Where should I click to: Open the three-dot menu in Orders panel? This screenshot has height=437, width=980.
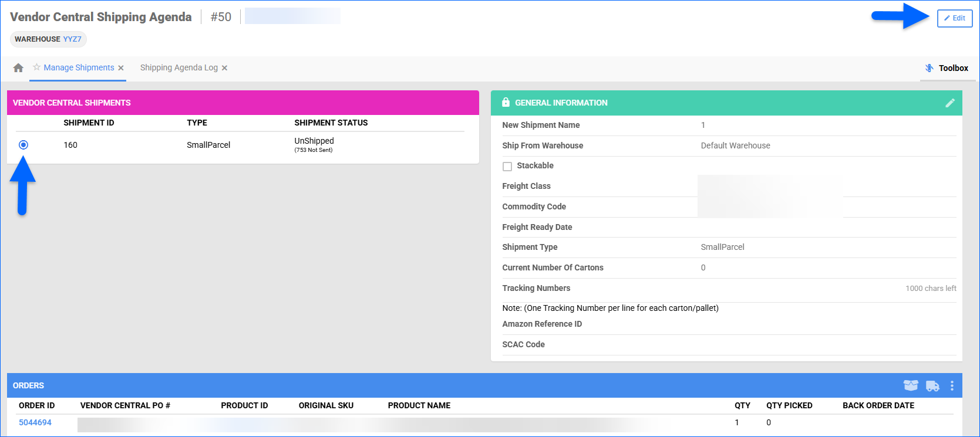coord(952,386)
